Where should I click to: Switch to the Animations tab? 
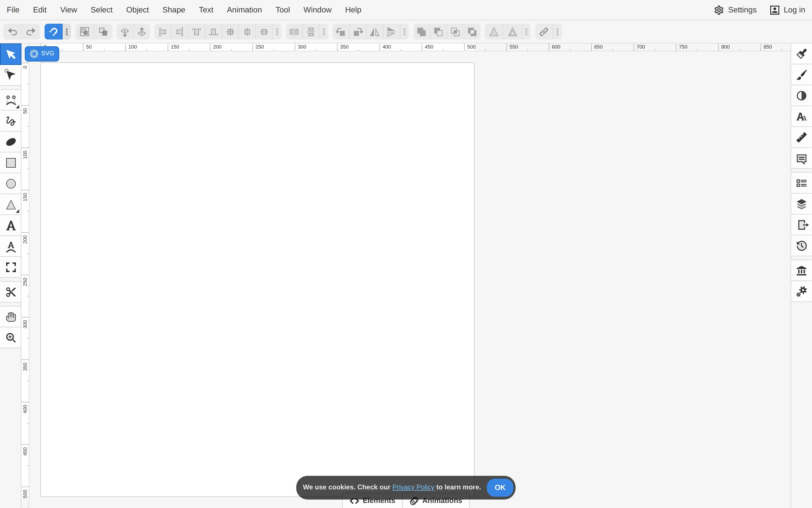[x=436, y=501]
